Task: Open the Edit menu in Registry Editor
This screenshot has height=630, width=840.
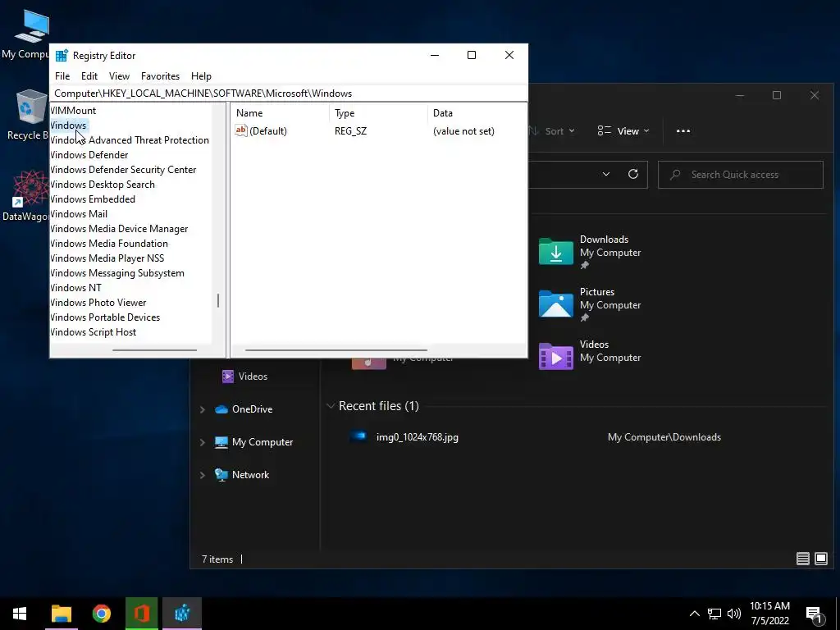Action: (89, 76)
